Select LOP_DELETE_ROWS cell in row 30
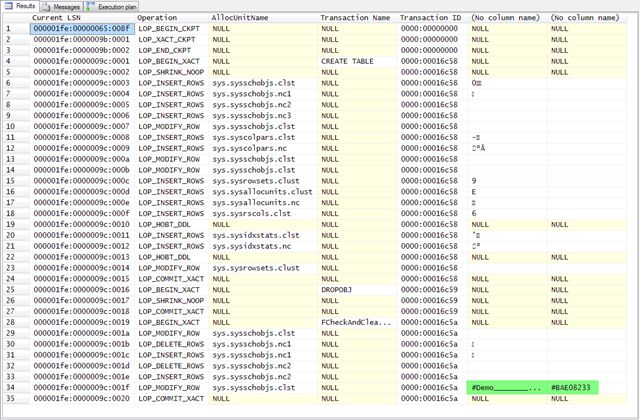 (172, 344)
